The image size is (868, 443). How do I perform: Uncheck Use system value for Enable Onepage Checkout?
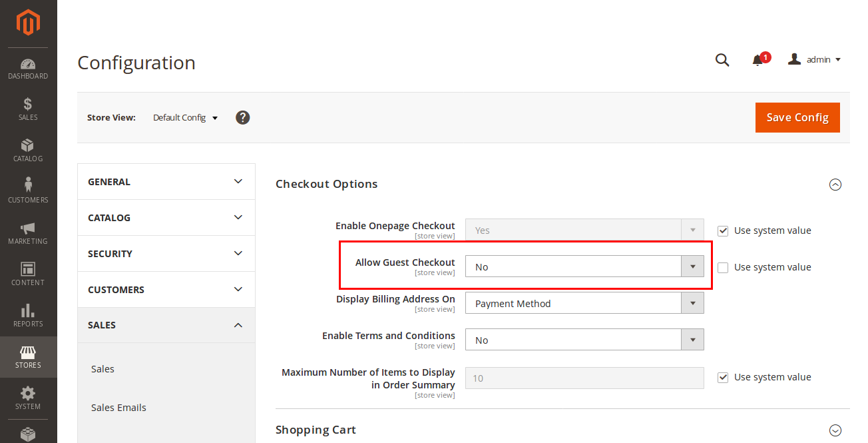(723, 230)
